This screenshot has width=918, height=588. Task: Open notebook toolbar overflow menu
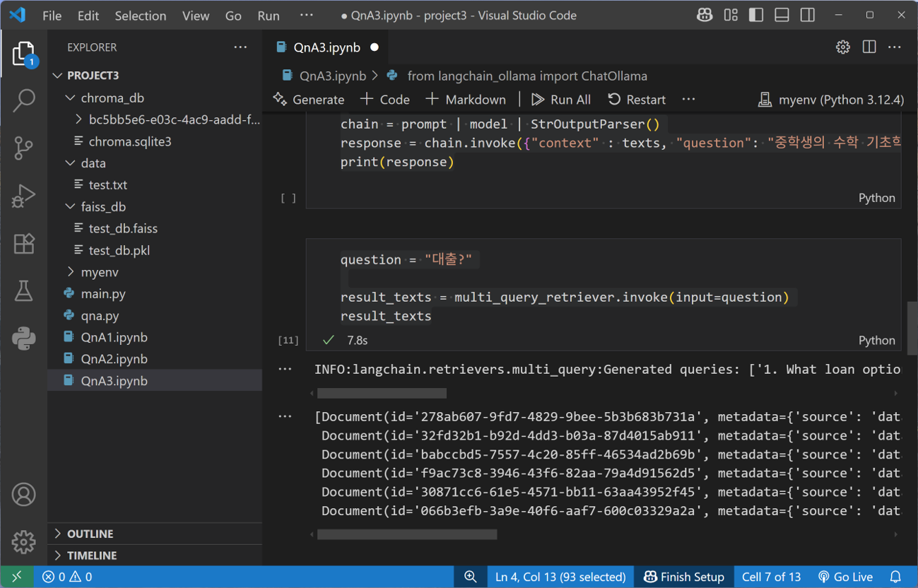point(688,100)
